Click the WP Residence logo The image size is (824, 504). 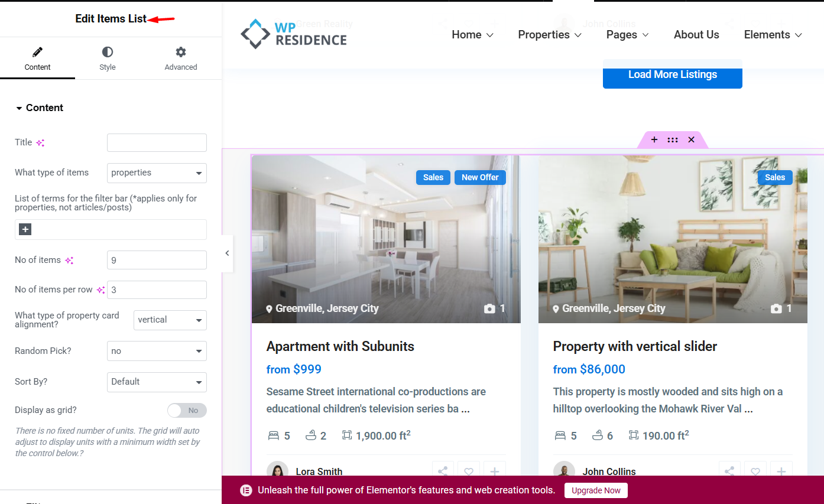pyautogui.click(x=294, y=34)
